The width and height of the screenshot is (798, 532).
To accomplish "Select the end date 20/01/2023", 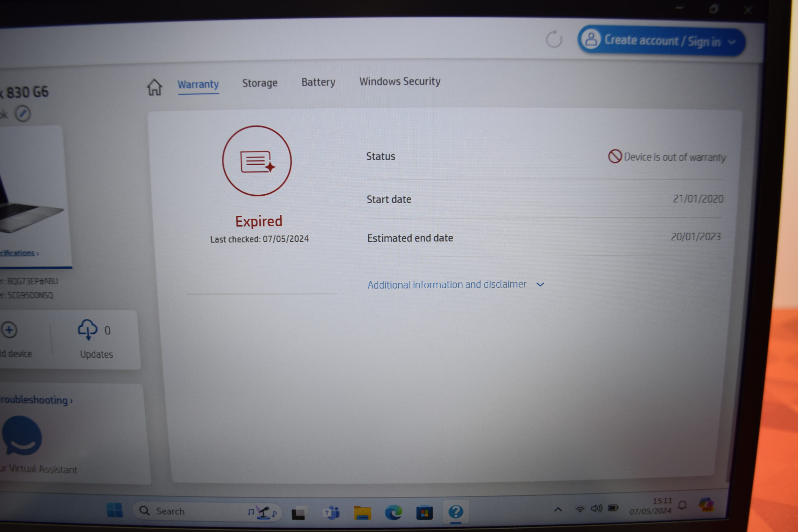I will tap(695, 237).
